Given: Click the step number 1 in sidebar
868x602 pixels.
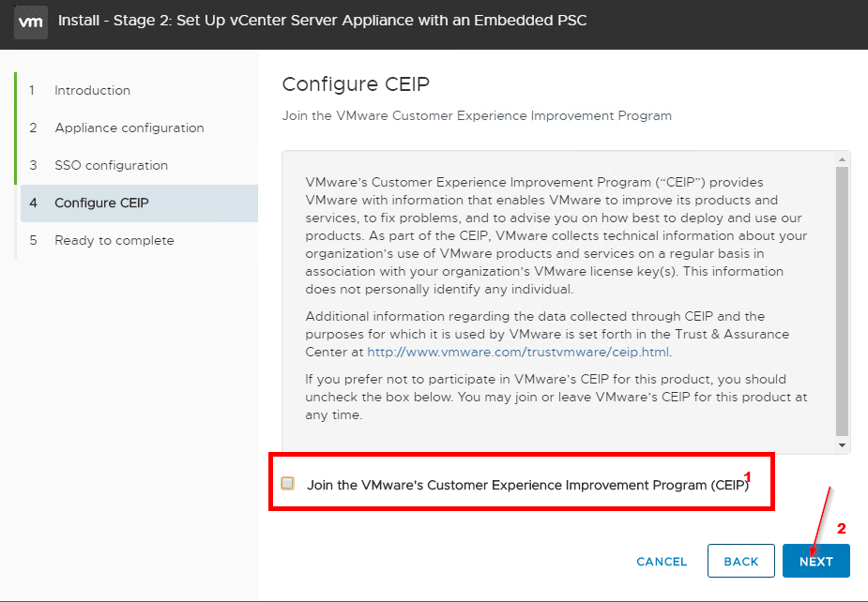Looking at the screenshot, I should (x=32, y=90).
